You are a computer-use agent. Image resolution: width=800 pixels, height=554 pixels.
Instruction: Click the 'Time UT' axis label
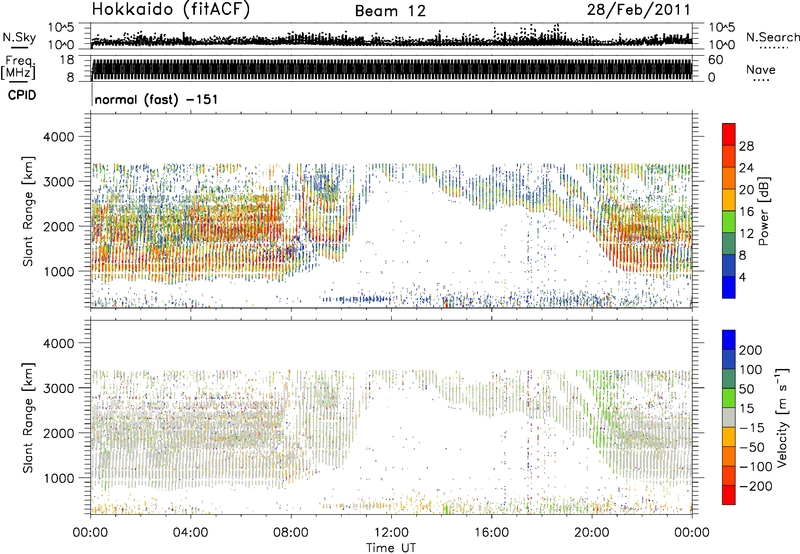(x=391, y=548)
